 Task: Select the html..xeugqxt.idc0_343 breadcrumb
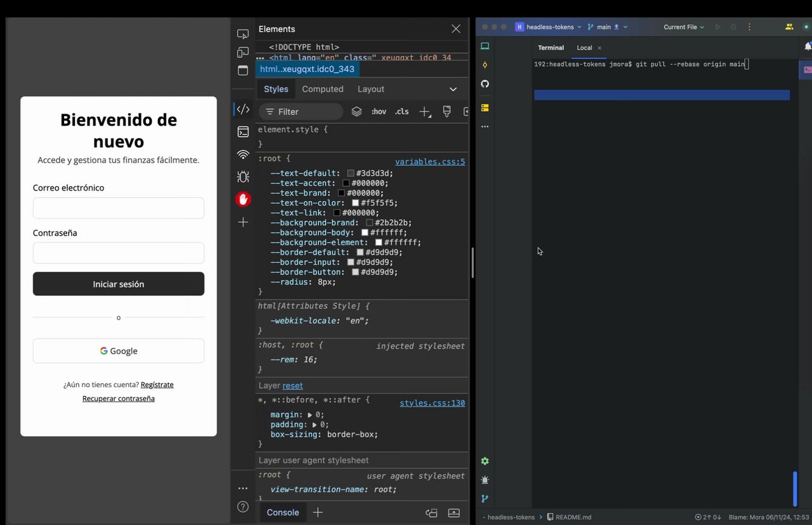tap(307, 69)
